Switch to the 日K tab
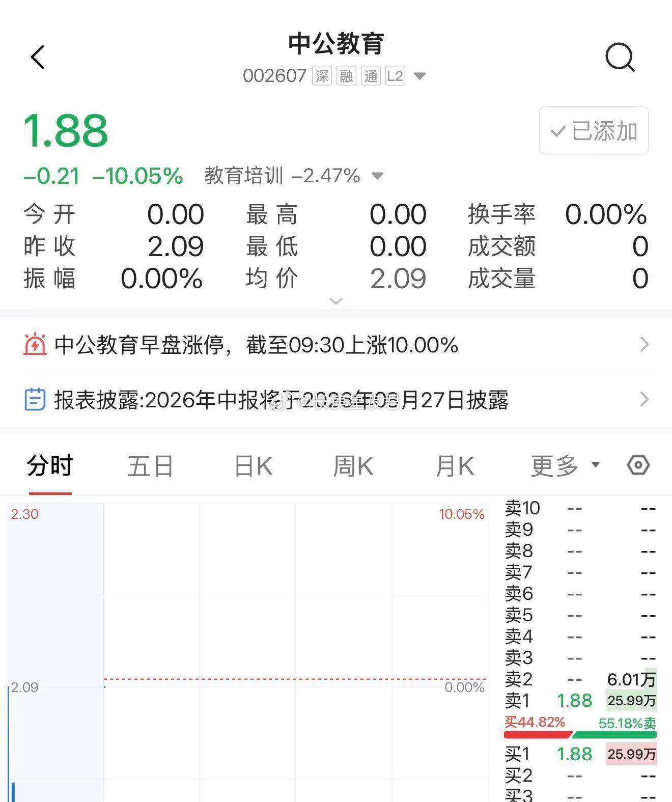The image size is (672, 802). (x=253, y=465)
